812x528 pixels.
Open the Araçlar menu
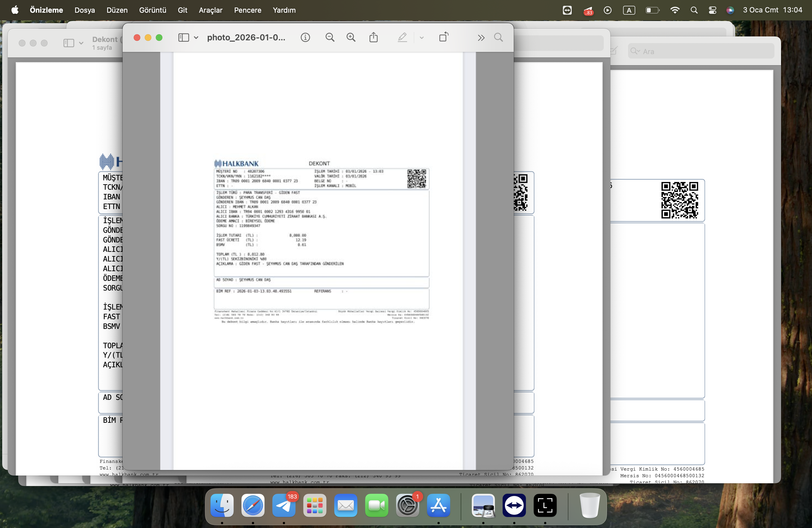210,10
